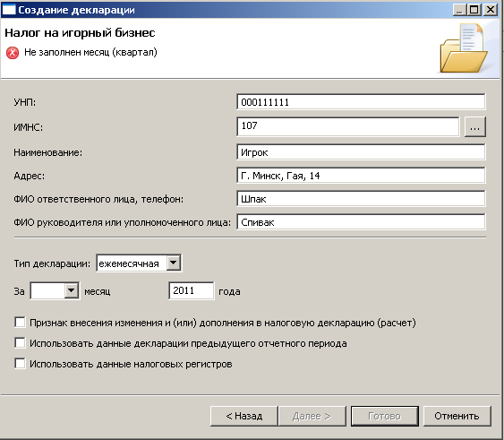This screenshot has height=440, width=504.
Task: Cancel the wizard with Отменить
Action: [457, 416]
